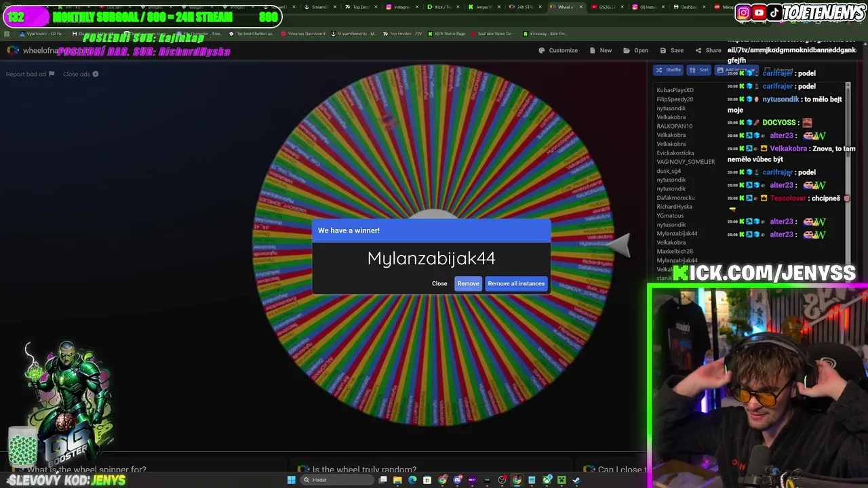Click New in wheel toolbar

tap(601, 50)
